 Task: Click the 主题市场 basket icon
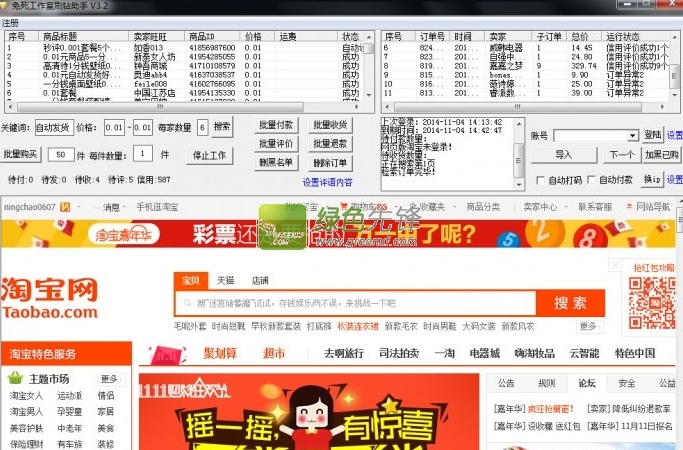coord(15,378)
